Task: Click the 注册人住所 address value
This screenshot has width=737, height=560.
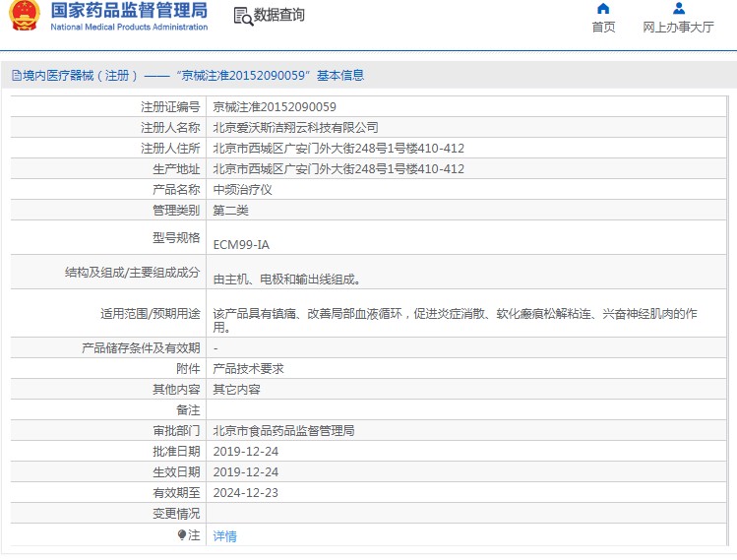Action: (338, 149)
